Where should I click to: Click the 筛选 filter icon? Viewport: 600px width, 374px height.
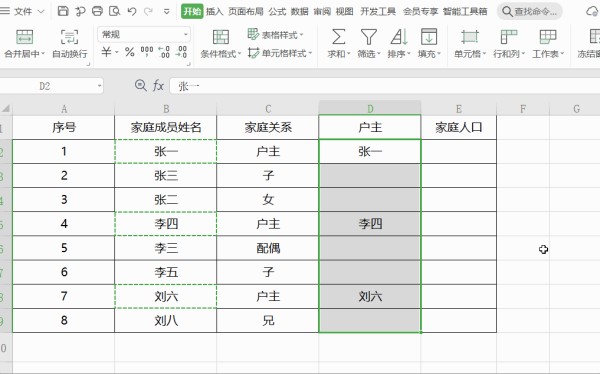coord(368,37)
